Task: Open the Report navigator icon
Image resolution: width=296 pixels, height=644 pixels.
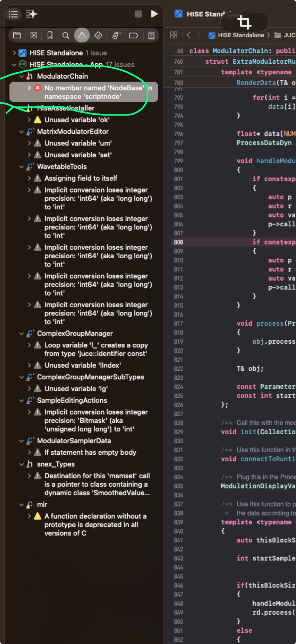Action: point(151,35)
